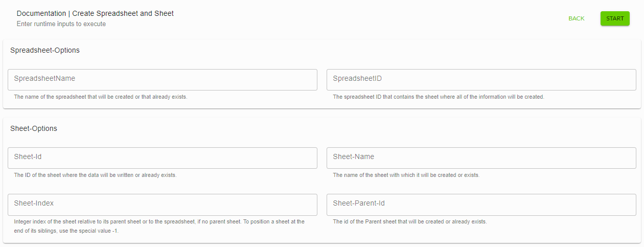Click into the SpreadsheetID text box

[481, 79]
